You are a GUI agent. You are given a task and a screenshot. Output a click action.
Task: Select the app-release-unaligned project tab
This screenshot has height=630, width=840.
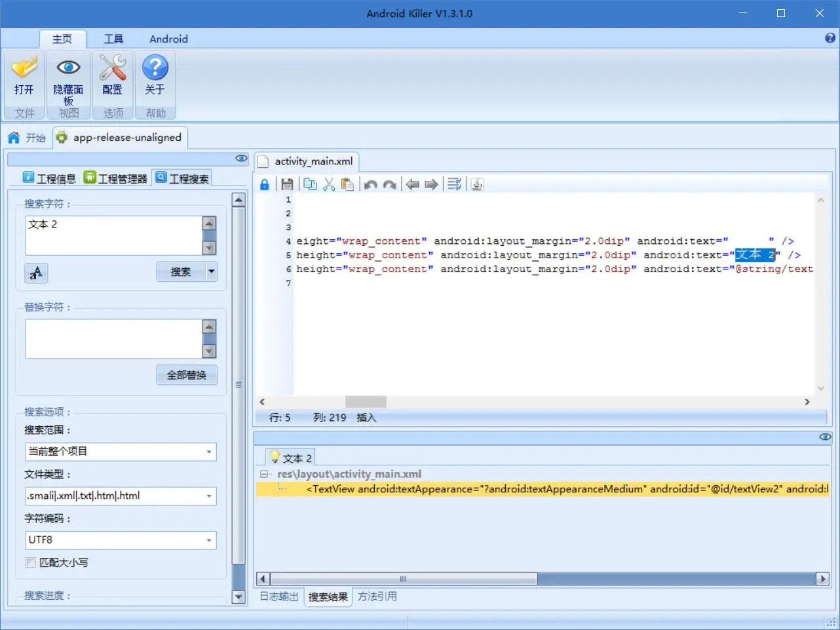[121, 138]
